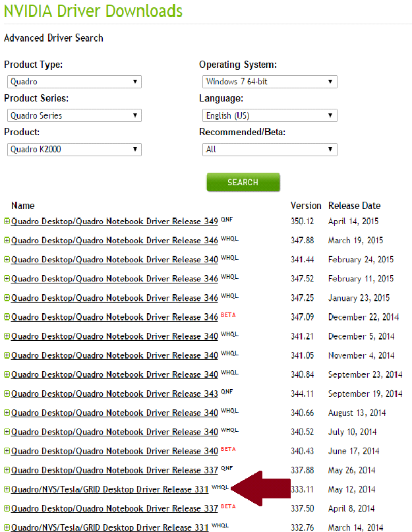Open the driver link dated September 23, 2014
Screen dimensions: 412x532
(x=115, y=375)
